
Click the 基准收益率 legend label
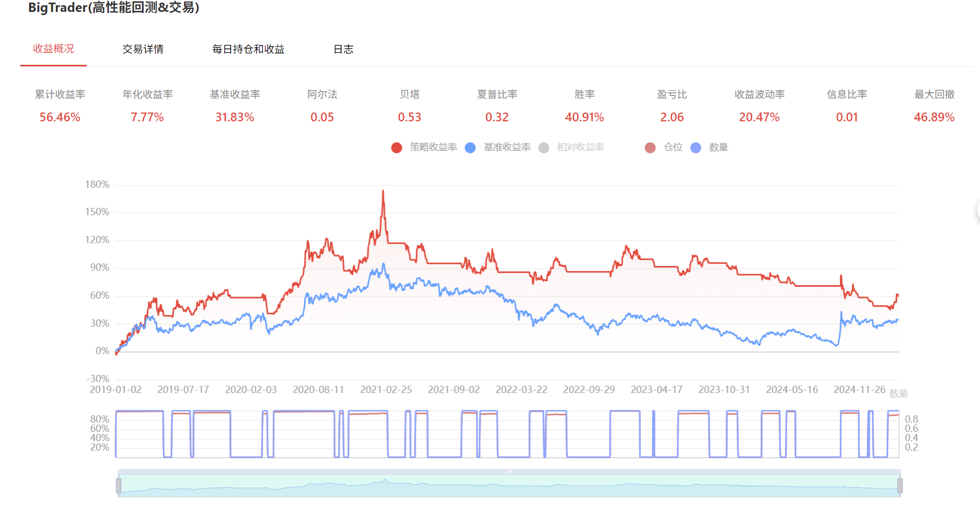tap(507, 147)
